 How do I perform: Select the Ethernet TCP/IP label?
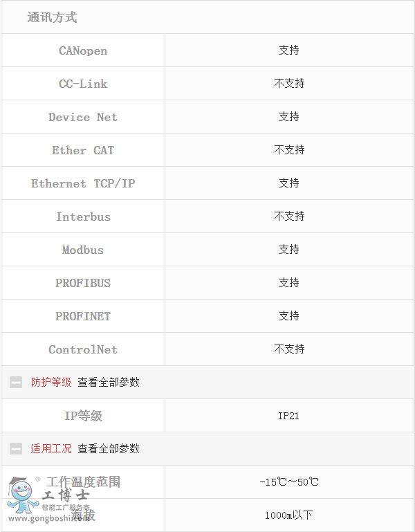[x=83, y=183]
